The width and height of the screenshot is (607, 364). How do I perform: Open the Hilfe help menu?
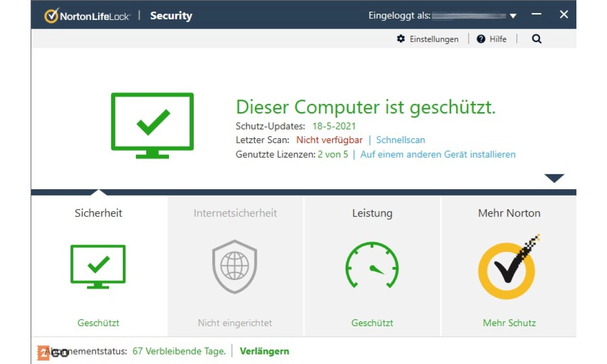(x=491, y=39)
